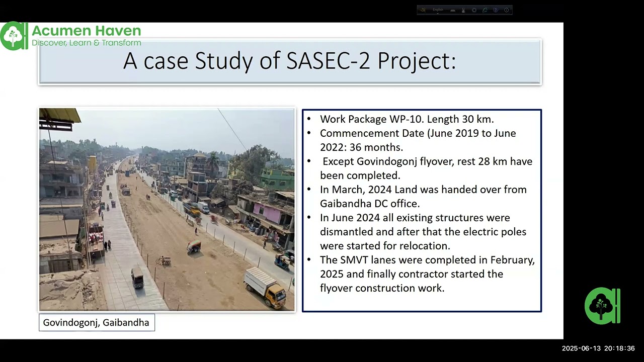Click the text '2022: 36 months.'
This screenshot has width=644, height=362.
pyautogui.click(x=361, y=147)
